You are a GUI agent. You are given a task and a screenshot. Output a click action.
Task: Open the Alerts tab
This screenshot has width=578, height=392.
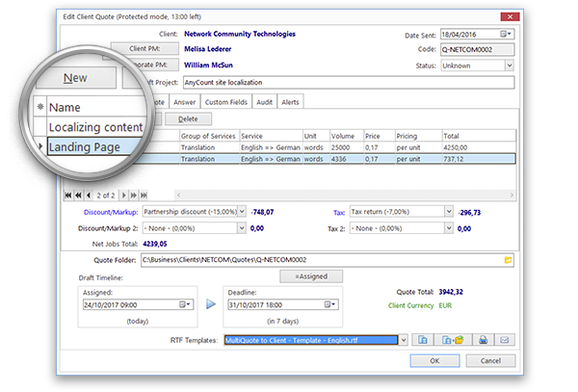tap(290, 102)
